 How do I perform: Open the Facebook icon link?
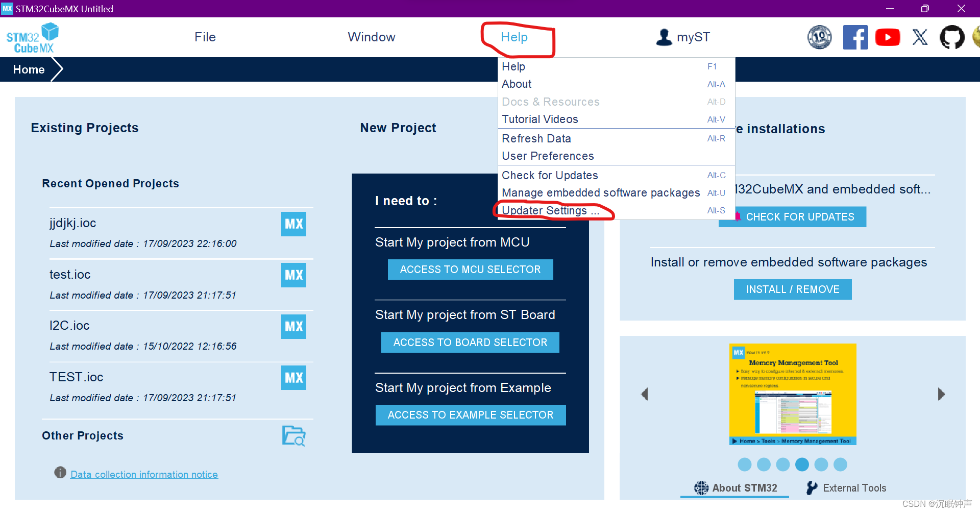pos(855,37)
